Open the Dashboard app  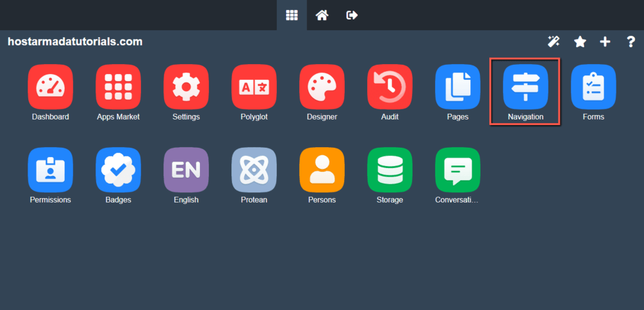point(50,87)
